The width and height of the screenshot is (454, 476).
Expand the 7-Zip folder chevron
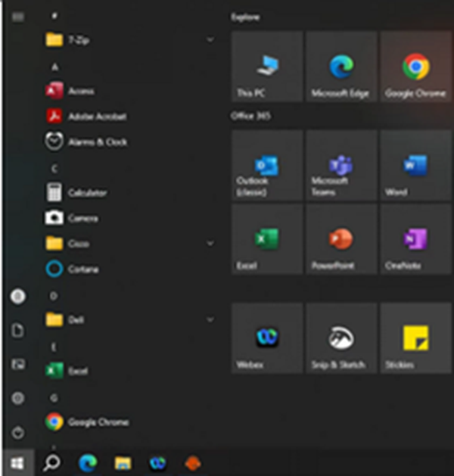click(210, 40)
